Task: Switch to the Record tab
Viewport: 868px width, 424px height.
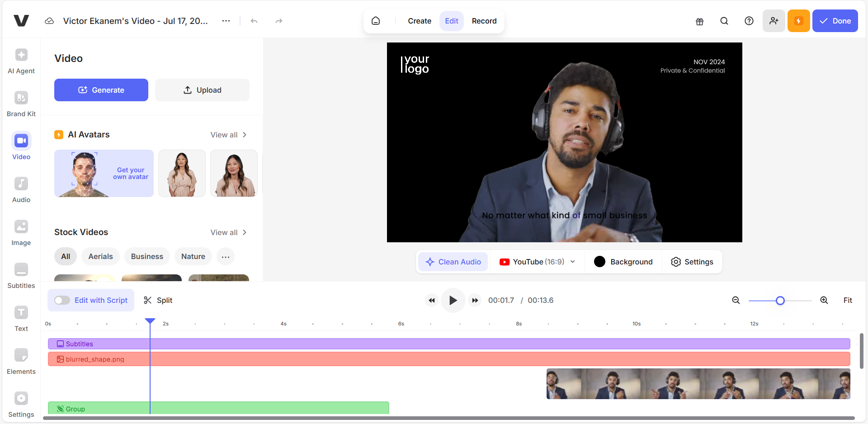Action: (x=484, y=21)
